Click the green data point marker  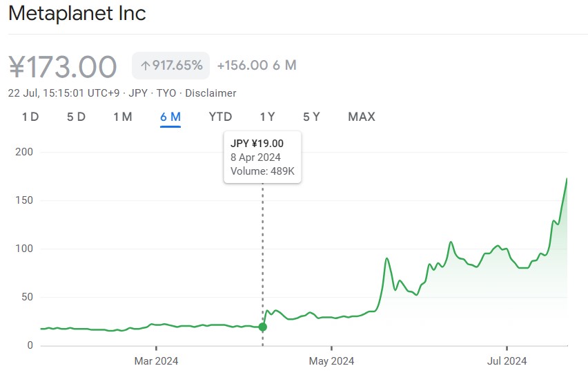pos(262,327)
